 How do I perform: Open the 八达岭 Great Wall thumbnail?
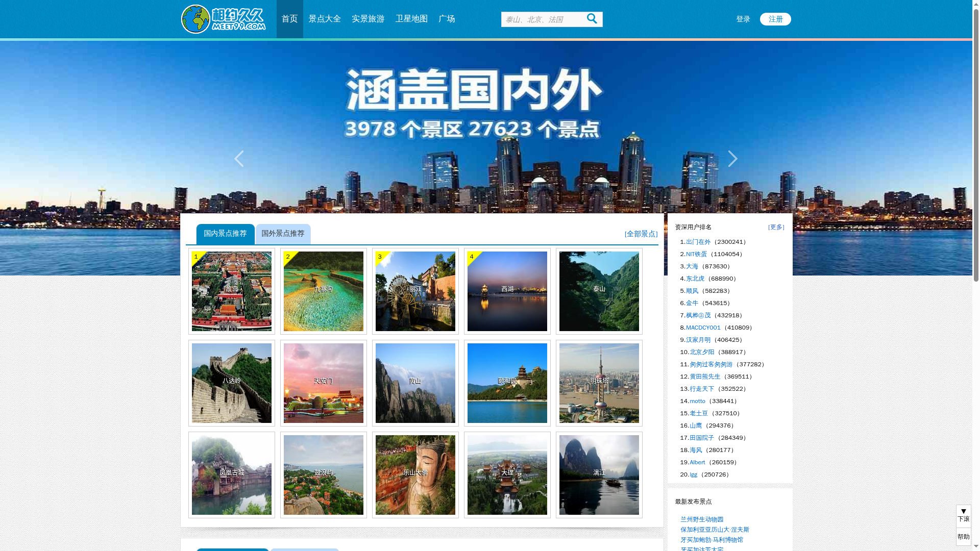[x=232, y=383]
